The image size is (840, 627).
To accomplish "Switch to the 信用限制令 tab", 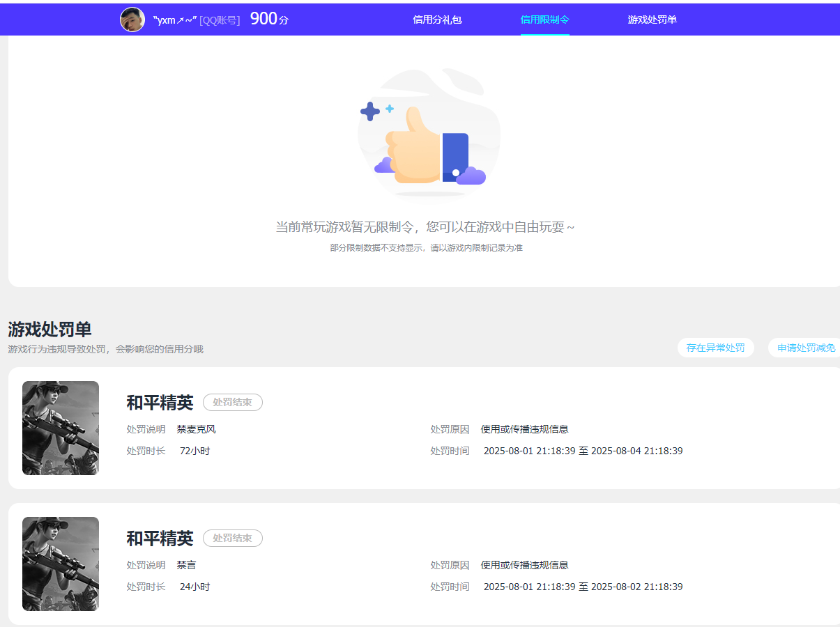I will [544, 19].
